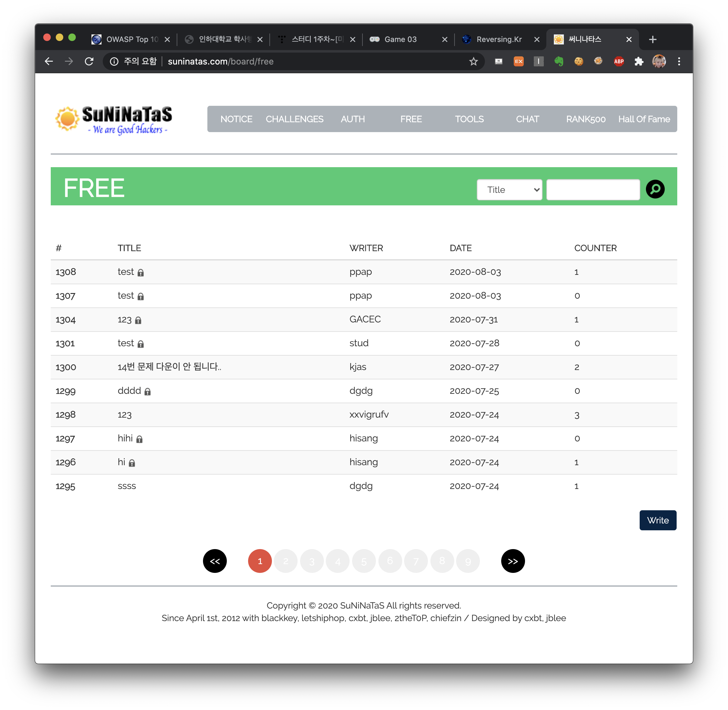This screenshot has width=728, height=710.
Task: Expand the Title search filter dropdown
Action: 509,190
